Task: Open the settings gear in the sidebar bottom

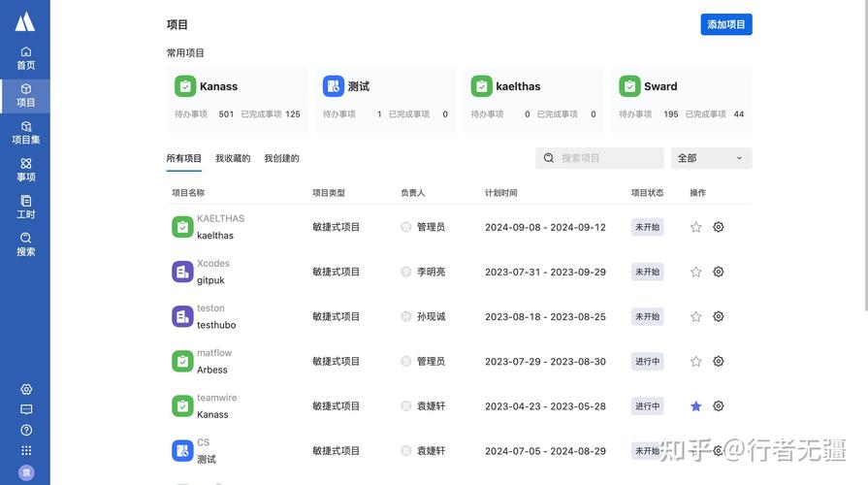Action: click(x=26, y=389)
